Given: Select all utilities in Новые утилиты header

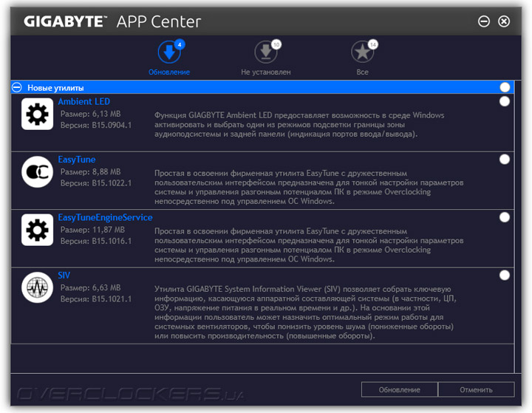Looking at the screenshot, I should pyautogui.click(x=505, y=87).
